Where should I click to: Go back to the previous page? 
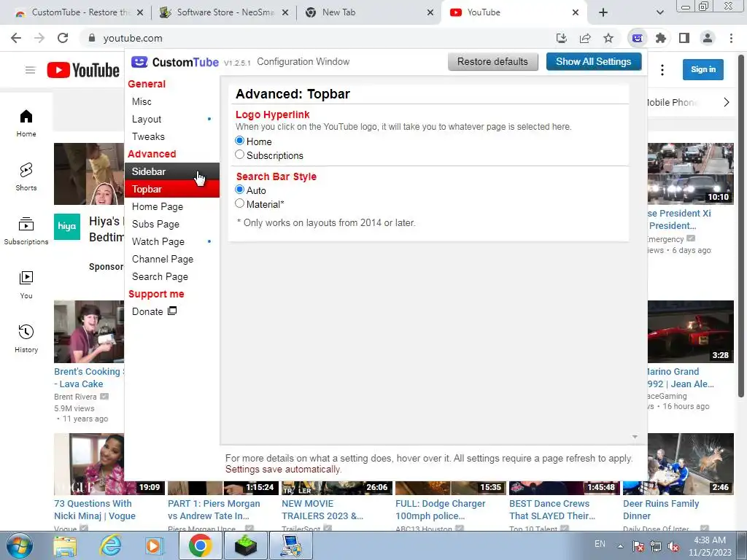point(16,38)
